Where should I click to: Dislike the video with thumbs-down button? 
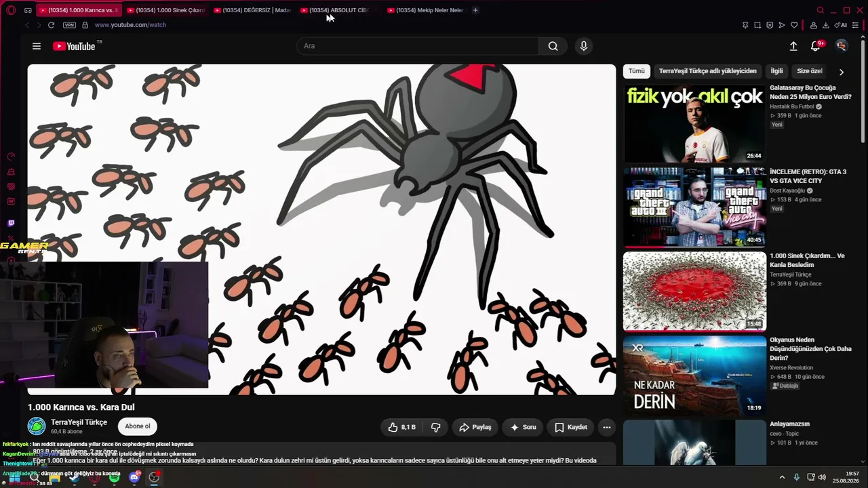coord(435,427)
